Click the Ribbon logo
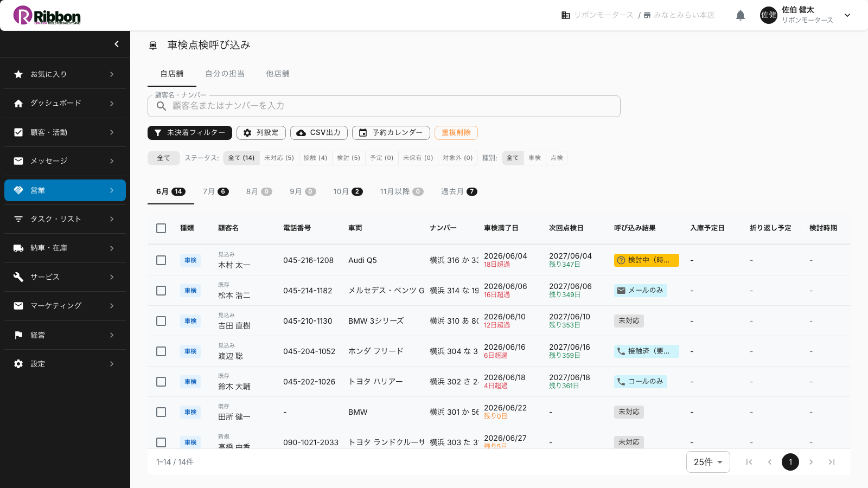This screenshot has height=488, width=868. click(47, 15)
